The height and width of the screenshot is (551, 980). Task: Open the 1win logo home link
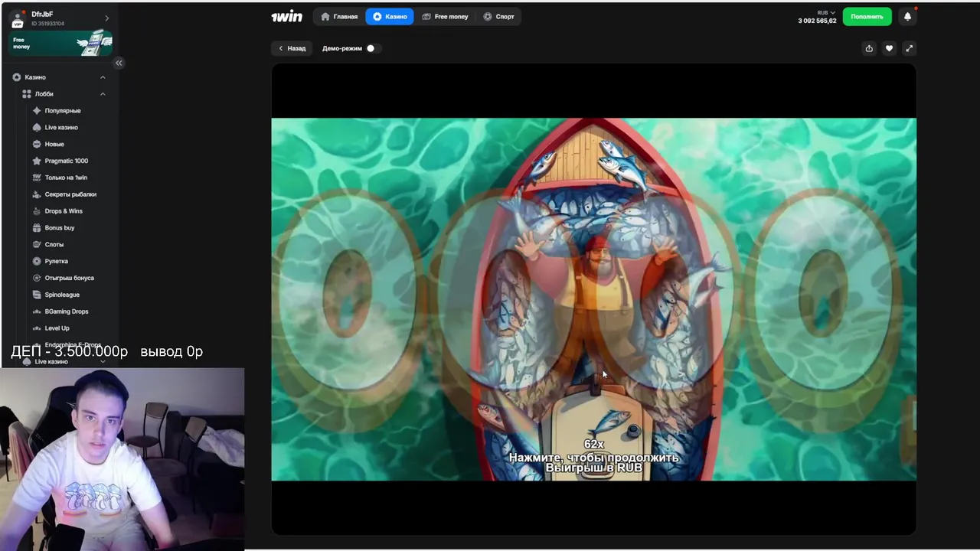click(x=286, y=16)
